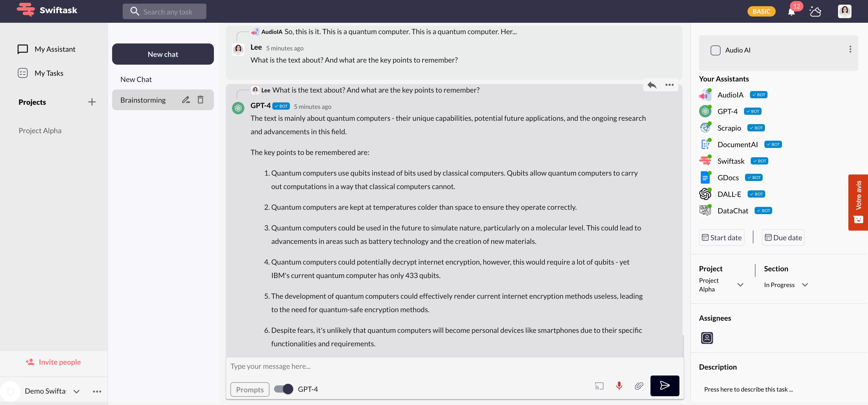This screenshot has width=868, height=405.
Task: Add a new project with plus icon
Action: click(x=92, y=102)
